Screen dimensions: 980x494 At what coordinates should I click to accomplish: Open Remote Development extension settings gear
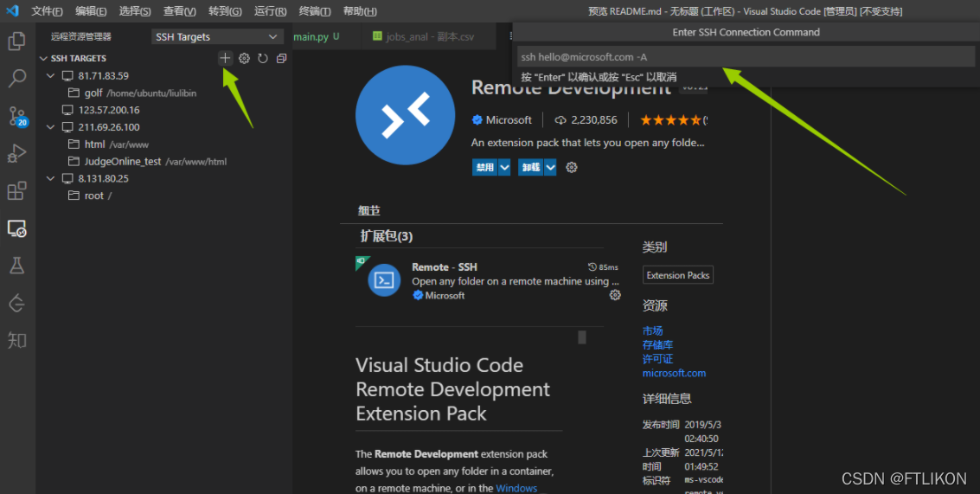(571, 167)
